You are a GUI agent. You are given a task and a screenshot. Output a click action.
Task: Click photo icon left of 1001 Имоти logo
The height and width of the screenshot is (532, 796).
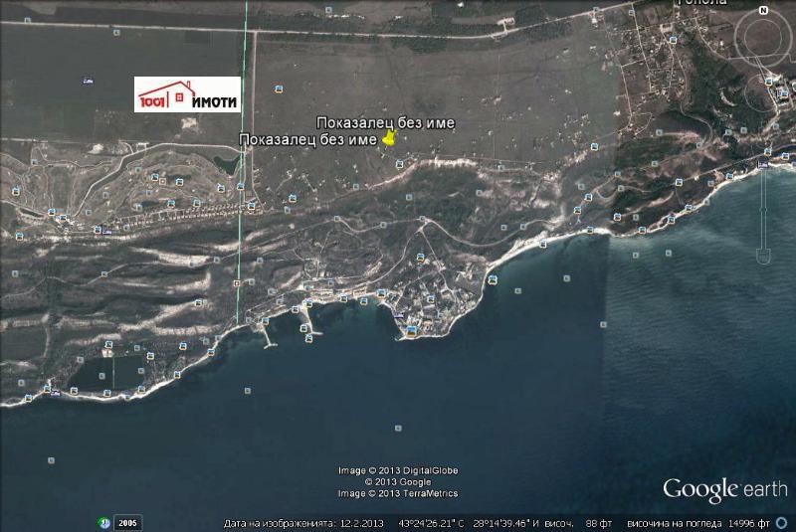pos(90,81)
